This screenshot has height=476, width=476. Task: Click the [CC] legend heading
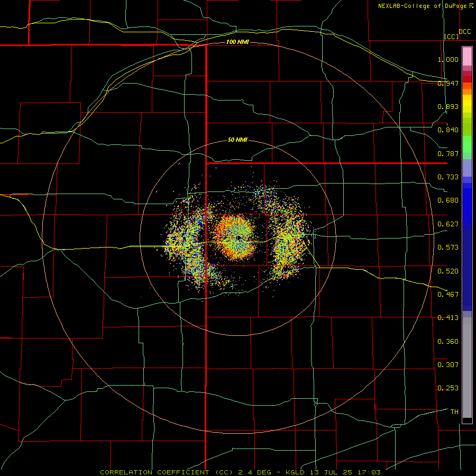[x=452, y=36]
